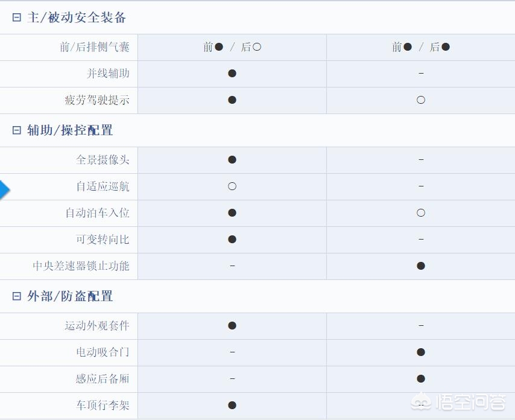Click the blue arrow on left edge
This screenshot has width=515, height=420.
[5, 189]
